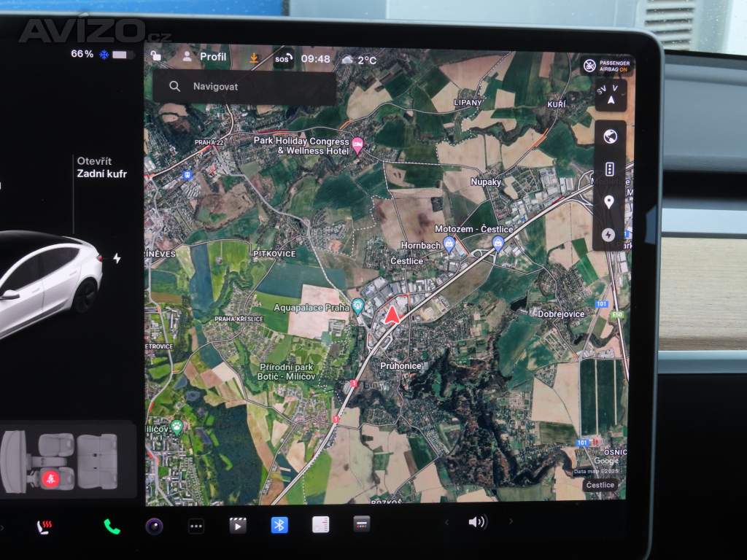The image size is (747, 560).
Task: Decrease volume with left chevron
Action: pos(447,522)
